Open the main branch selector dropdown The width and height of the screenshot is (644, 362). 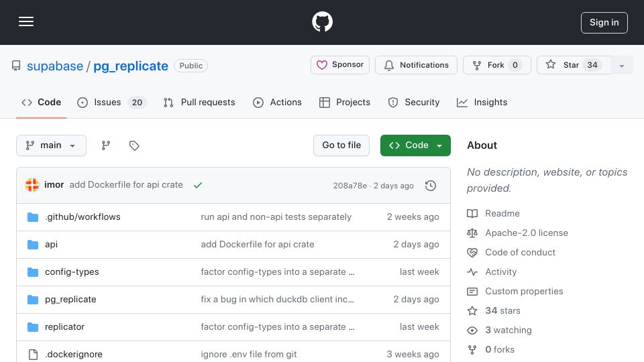coord(52,145)
